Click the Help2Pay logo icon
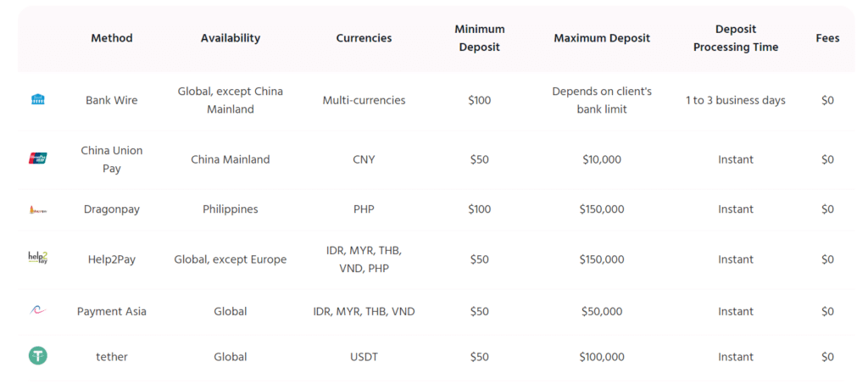 coord(38,259)
